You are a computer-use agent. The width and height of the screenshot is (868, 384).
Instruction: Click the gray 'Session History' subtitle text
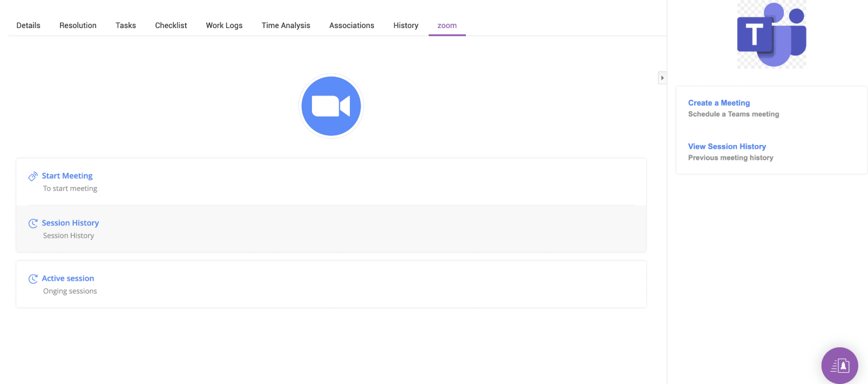click(69, 236)
